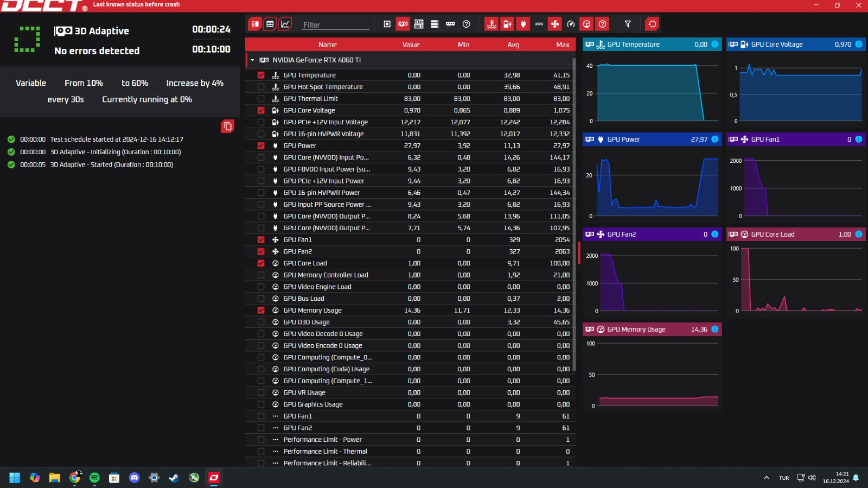Collapse the NVIDIA GeForce RTX 4060 Ti group
Image resolution: width=868 pixels, height=488 pixels.
[252, 60]
